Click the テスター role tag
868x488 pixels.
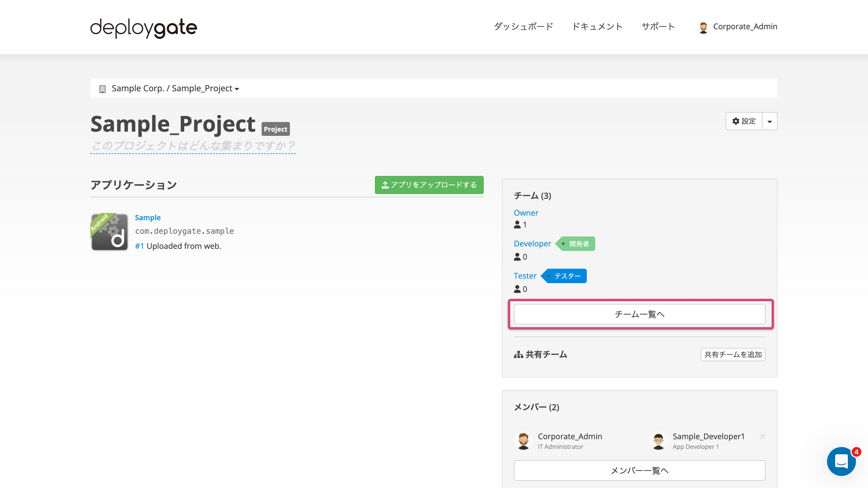click(x=564, y=276)
